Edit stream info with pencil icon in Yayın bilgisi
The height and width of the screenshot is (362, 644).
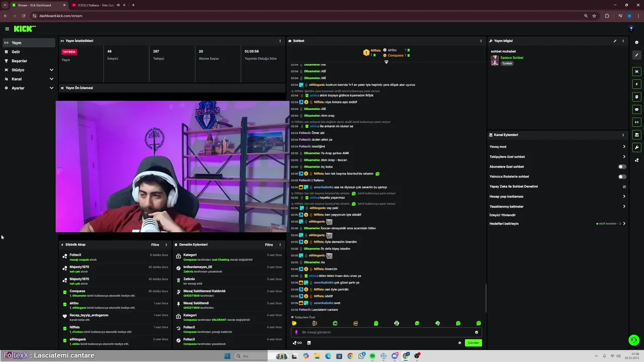615,41
